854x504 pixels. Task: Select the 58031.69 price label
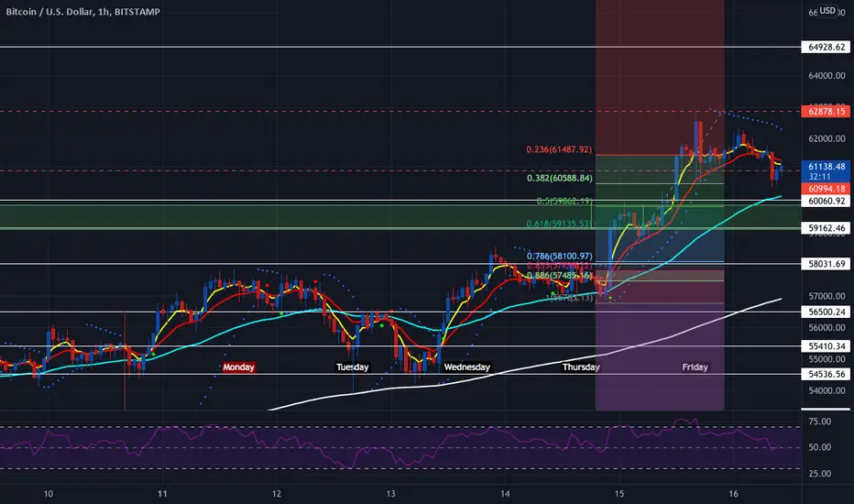827,264
